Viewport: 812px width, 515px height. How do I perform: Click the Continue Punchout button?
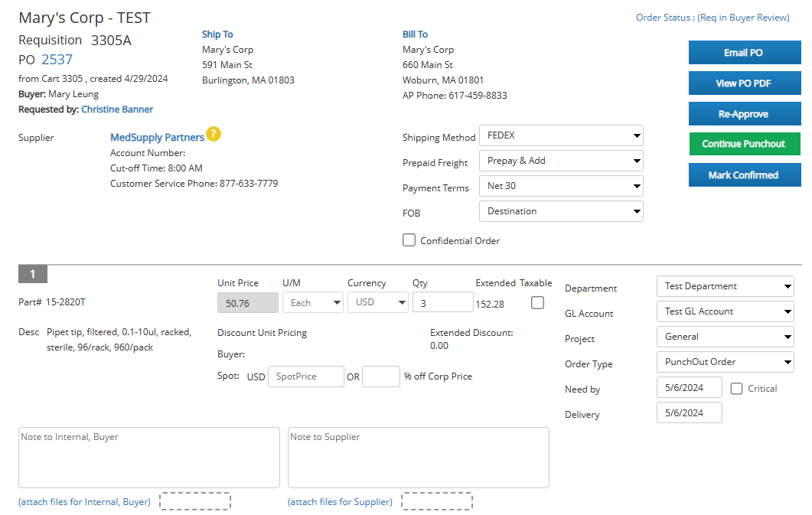(744, 144)
